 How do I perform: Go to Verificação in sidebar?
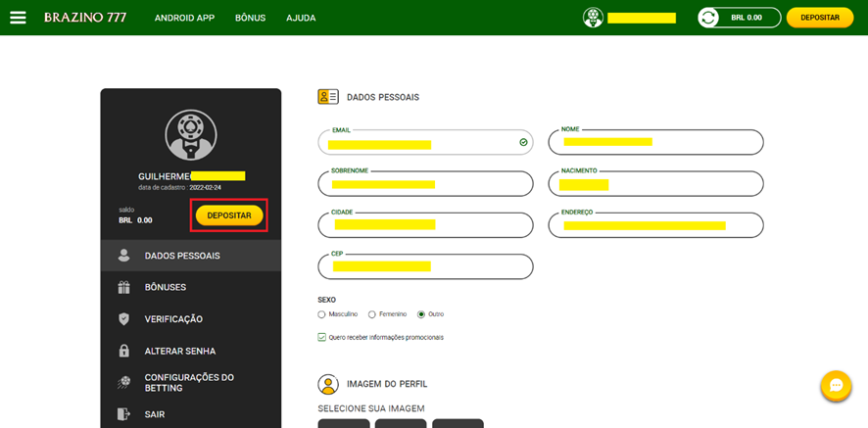191,319
